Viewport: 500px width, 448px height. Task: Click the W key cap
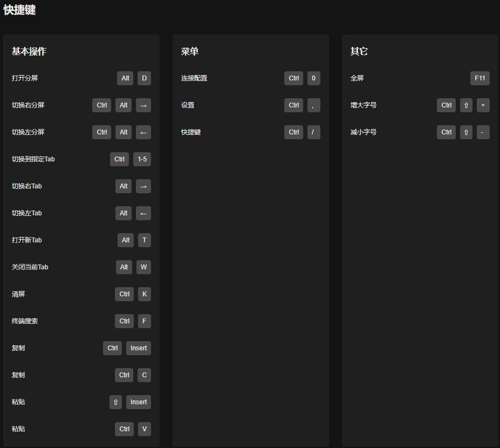(x=143, y=267)
